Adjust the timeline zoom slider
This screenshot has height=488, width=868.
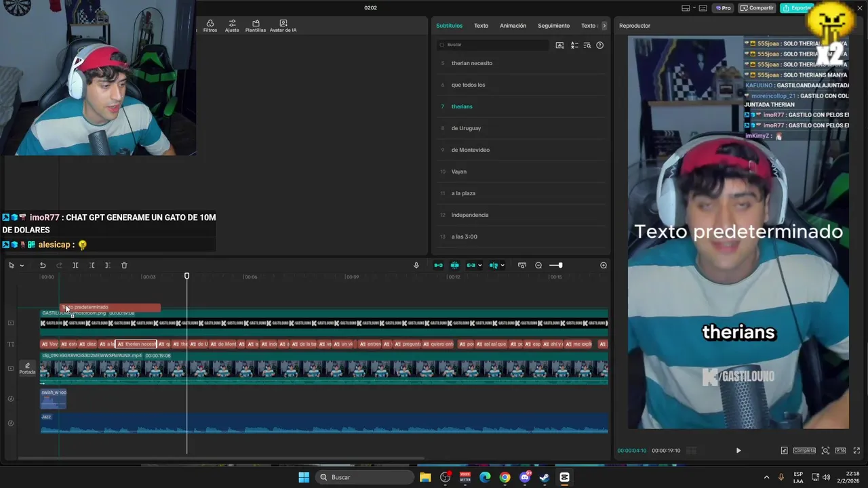[x=560, y=265]
